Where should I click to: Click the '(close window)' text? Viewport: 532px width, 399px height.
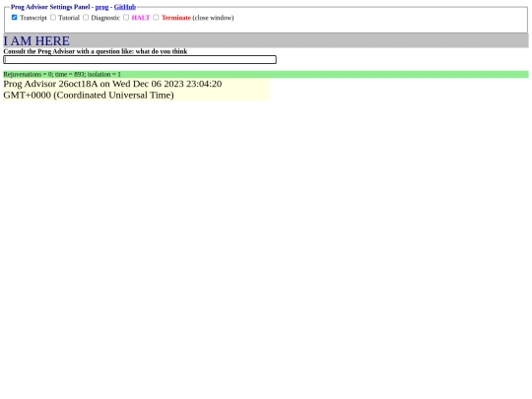[x=213, y=18]
